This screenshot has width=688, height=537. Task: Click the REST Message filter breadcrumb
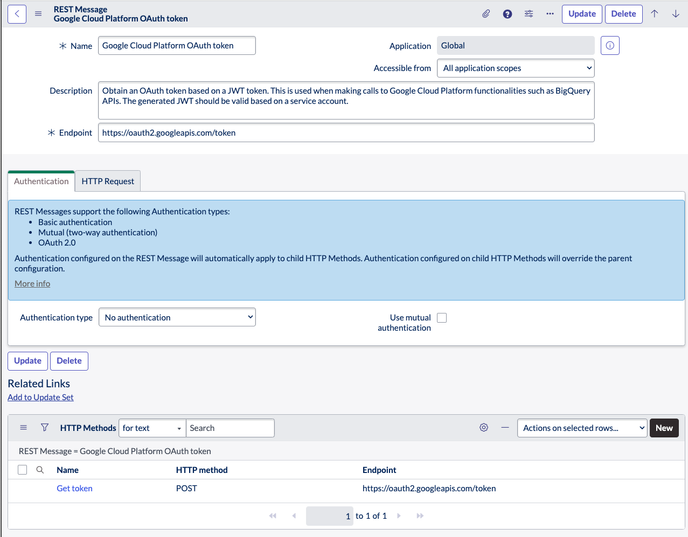click(115, 451)
